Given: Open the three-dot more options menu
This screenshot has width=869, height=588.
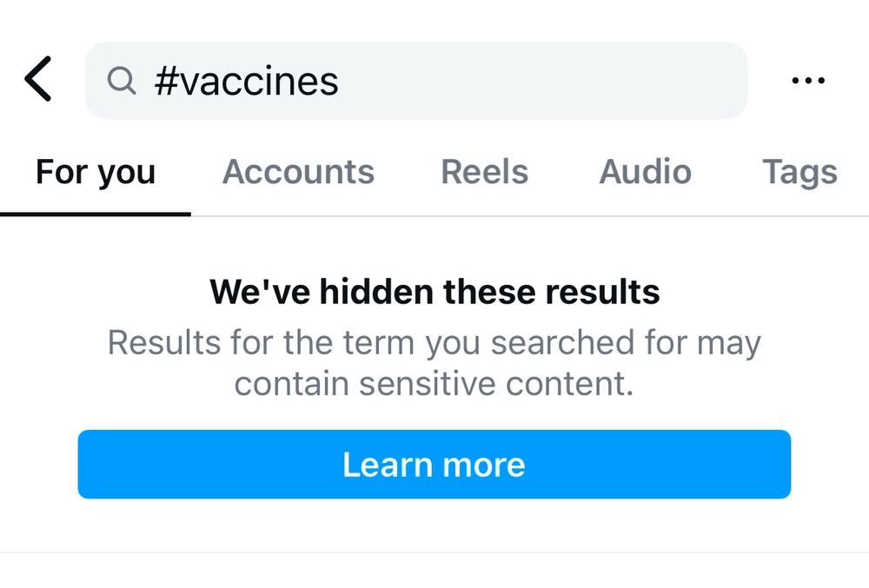Looking at the screenshot, I should point(808,81).
